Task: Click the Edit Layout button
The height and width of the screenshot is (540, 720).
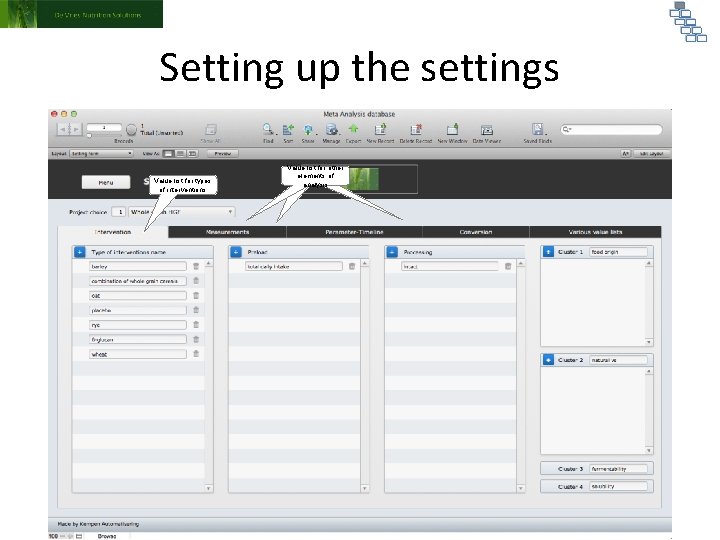Action: [x=651, y=153]
